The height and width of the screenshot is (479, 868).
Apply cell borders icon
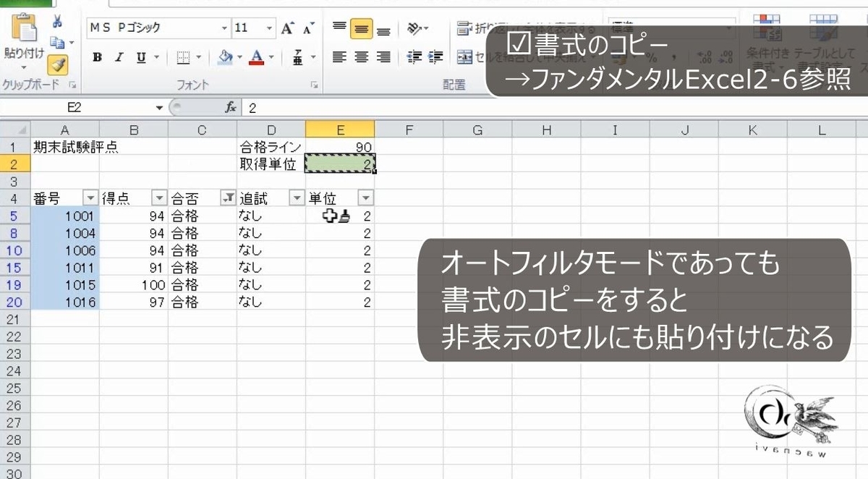tap(183, 57)
